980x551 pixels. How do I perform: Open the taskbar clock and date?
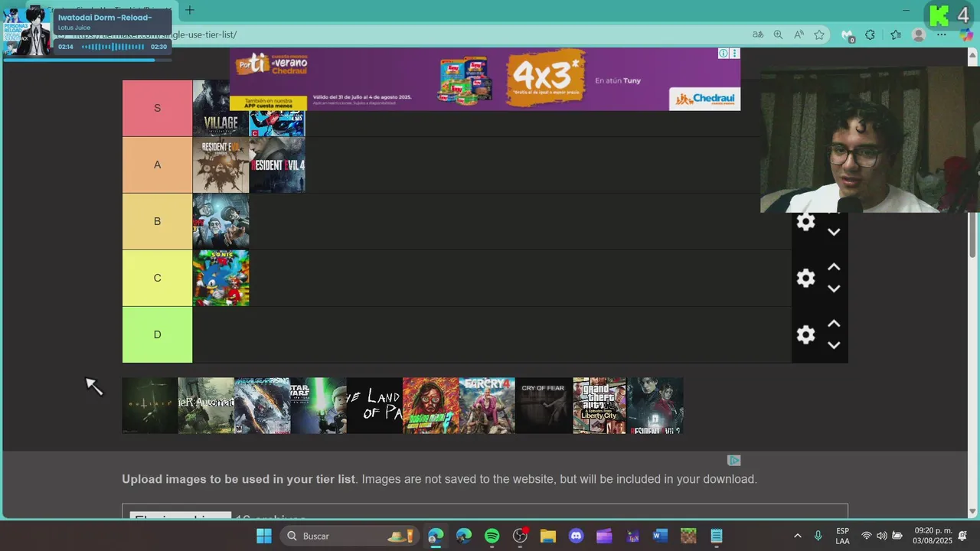pos(933,536)
